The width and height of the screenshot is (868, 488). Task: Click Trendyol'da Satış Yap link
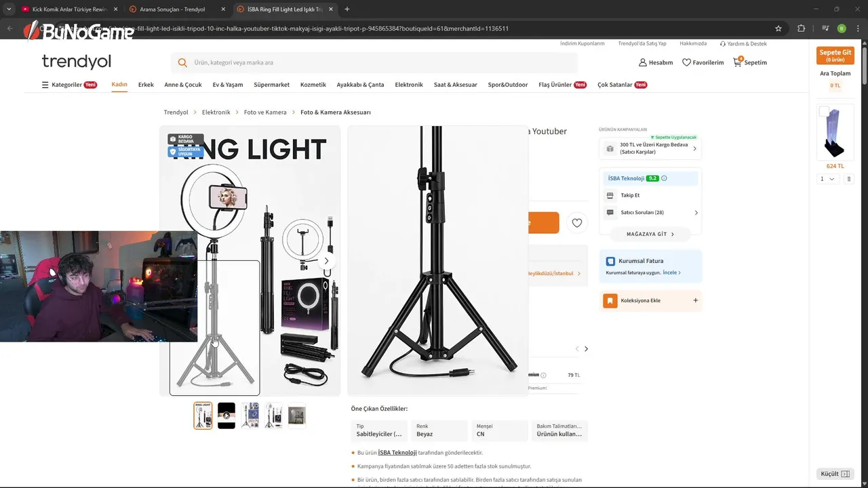(x=642, y=43)
